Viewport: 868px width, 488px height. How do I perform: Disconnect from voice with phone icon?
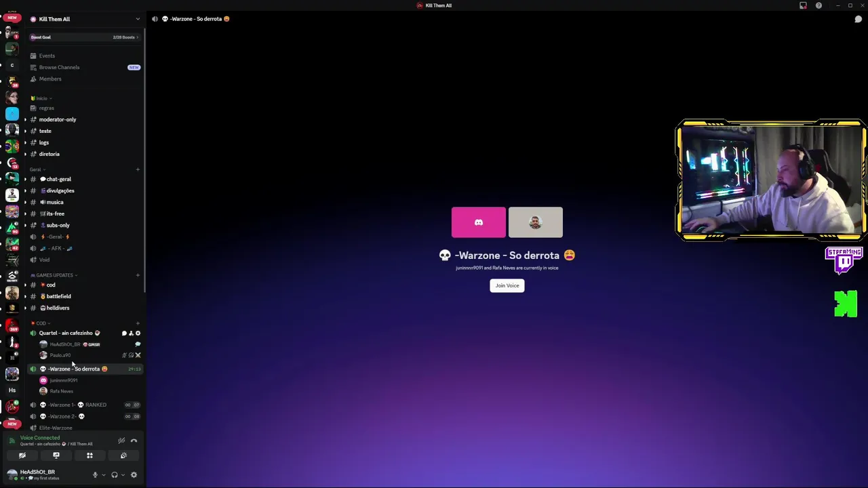pyautogui.click(x=134, y=441)
